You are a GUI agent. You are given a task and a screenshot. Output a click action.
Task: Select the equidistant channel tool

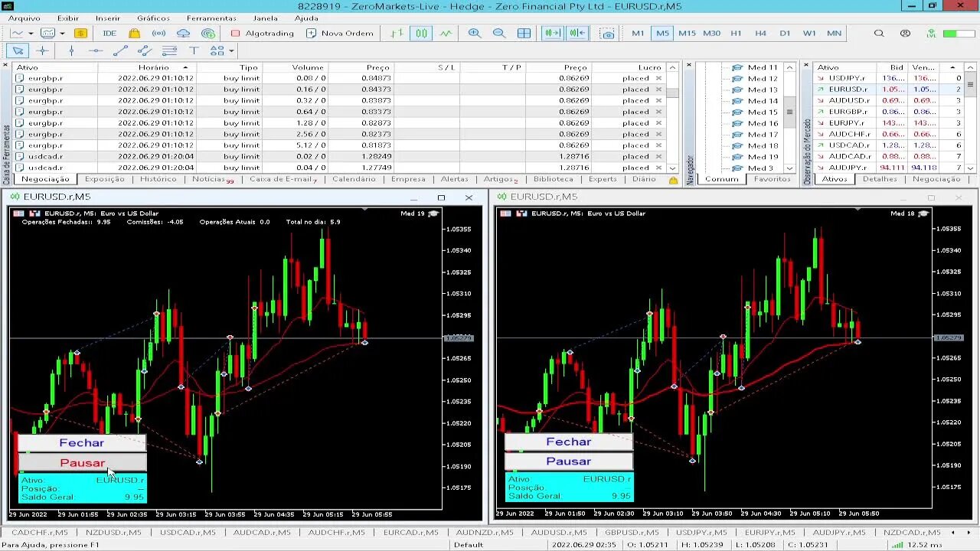145,51
